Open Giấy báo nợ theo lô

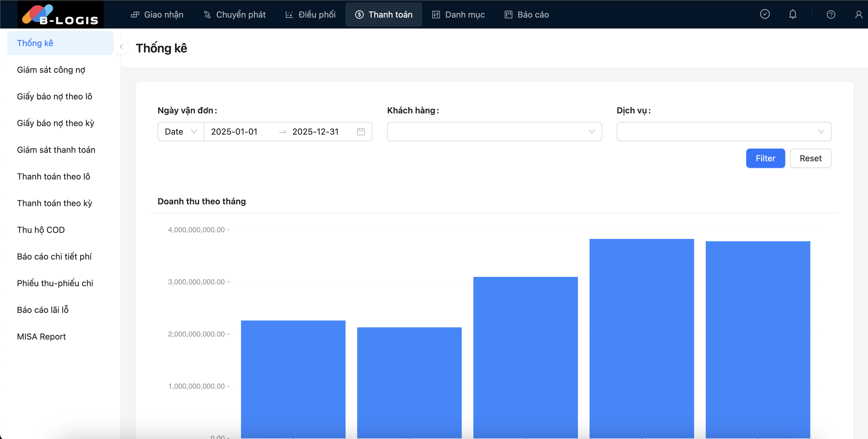[60, 96]
